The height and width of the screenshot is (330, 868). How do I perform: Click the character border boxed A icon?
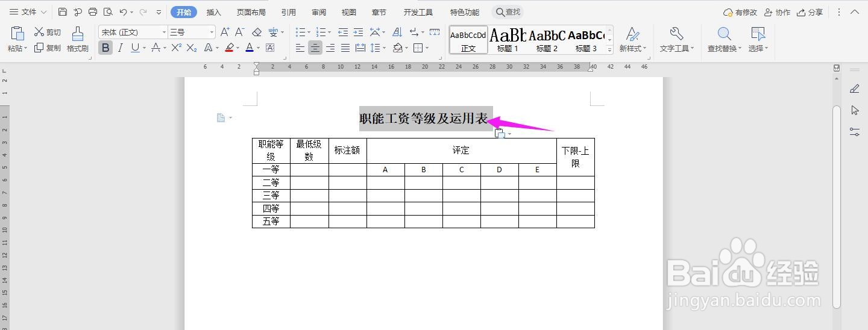click(269, 48)
